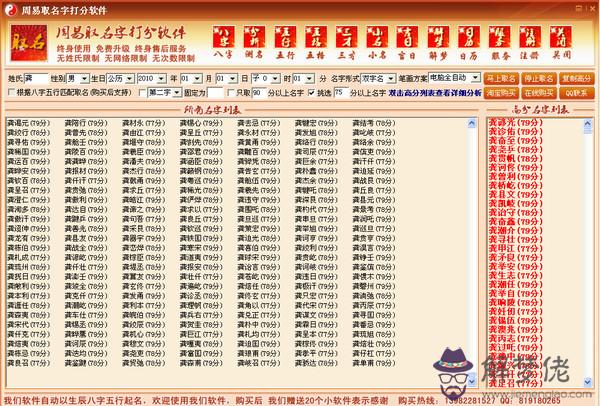The width and height of the screenshot is (600, 406).
Task: Tick the checkbox before 第二字 dropdown
Action: pyautogui.click(x=143, y=92)
